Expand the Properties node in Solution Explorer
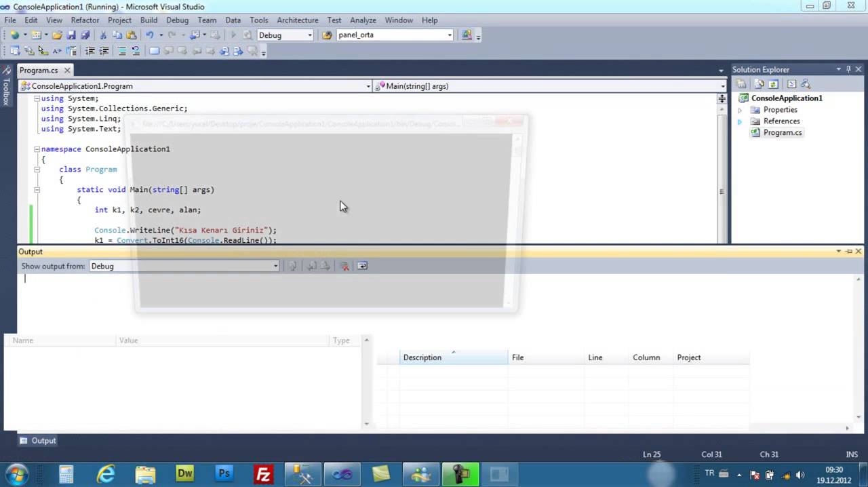The image size is (868, 487). point(740,110)
